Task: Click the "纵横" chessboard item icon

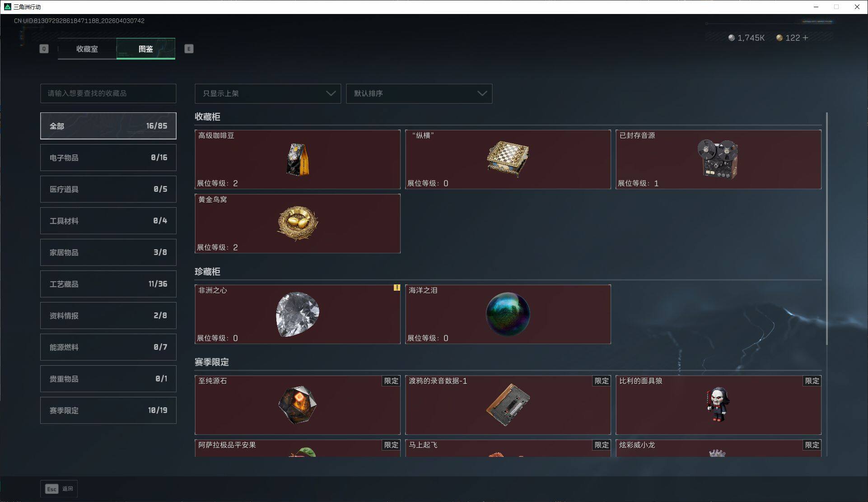Action: 508,159
